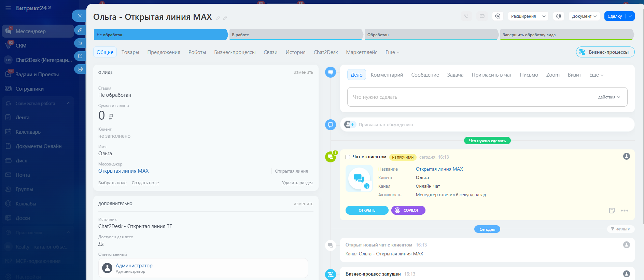This screenshot has height=280, width=644.
Task: Expand the Расширения dropdown arrow
Action: (544, 16)
